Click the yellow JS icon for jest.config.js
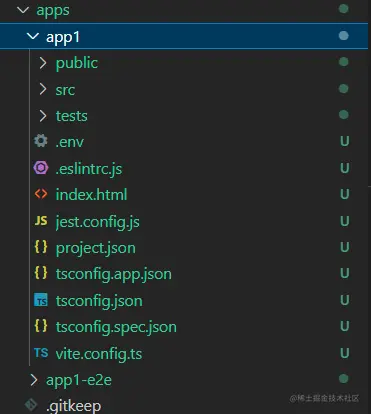 (41, 221)
